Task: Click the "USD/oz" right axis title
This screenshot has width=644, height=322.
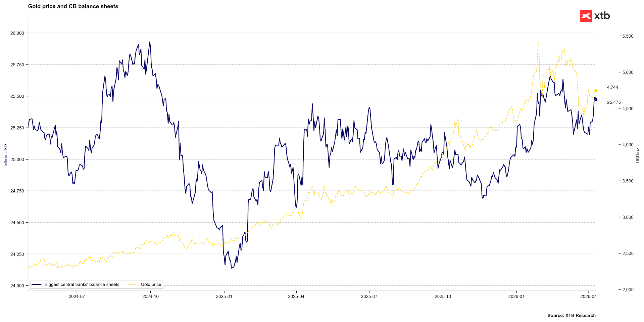Action: pyautogui.click(x=638, y=155)
